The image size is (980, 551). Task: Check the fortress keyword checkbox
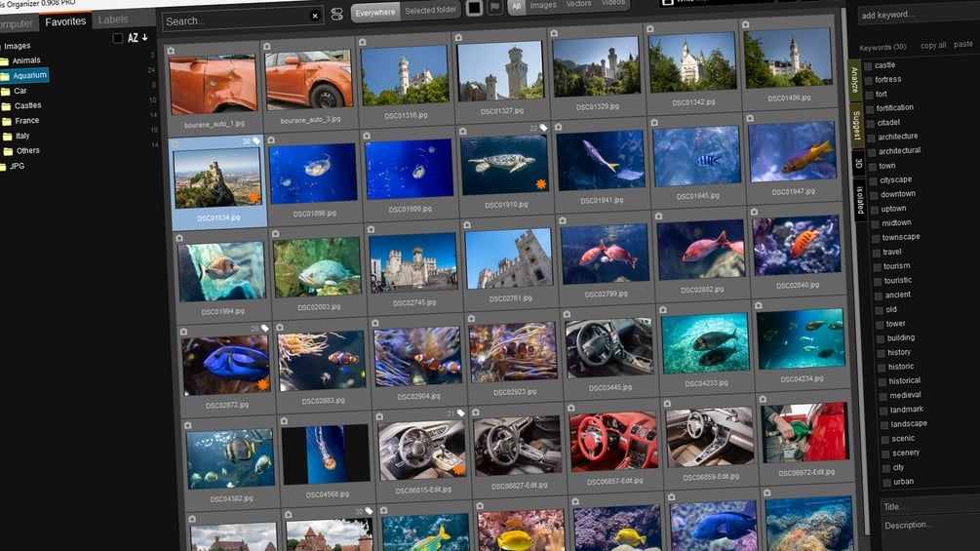(x=869, y=80)
